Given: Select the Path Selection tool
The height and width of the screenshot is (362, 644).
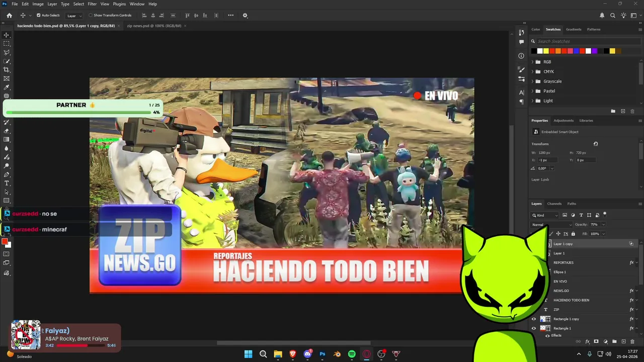Looking at the screenshot, I should coord(7,192).
